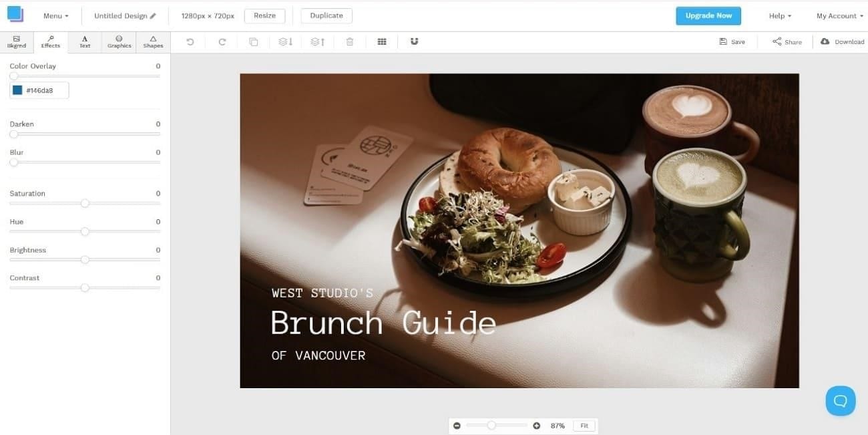
Task: Switch to the Graphics tab
Action: click(119, 42)
